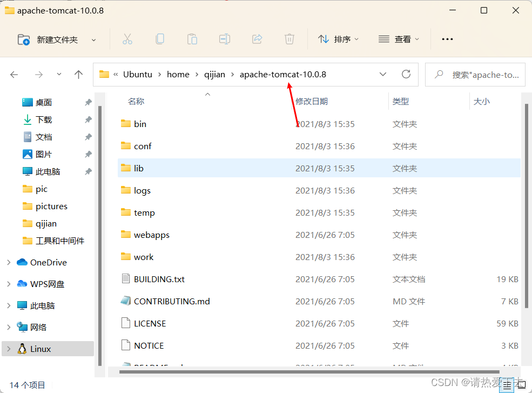Unpin 桌面 using its pin icon
The height and width of the screenshot is (393, 532).
pos(88,102)
